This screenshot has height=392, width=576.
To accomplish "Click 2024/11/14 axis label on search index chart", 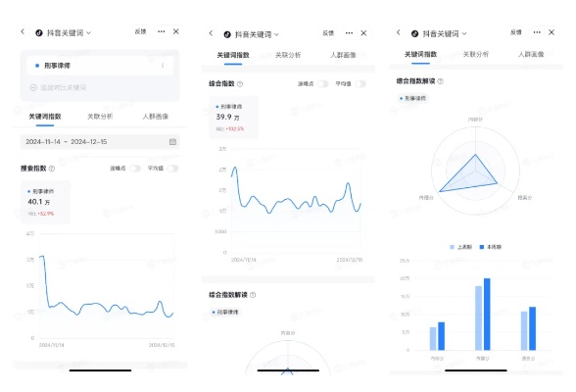I will [51, 345].
